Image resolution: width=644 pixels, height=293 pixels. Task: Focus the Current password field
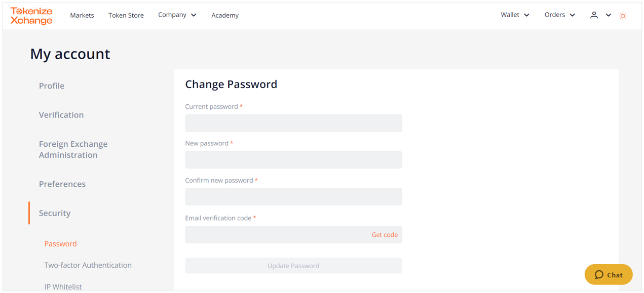tap(293, 123)
